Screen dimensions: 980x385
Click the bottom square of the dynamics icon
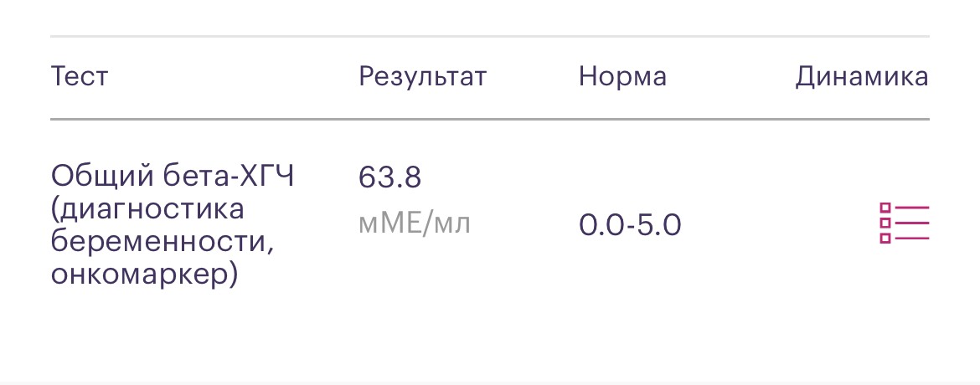pos(885,239)
